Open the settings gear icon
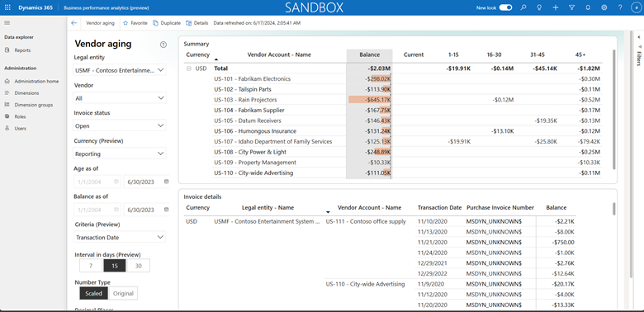This screenshot has width=644, height=312. (x=604, y=7)
